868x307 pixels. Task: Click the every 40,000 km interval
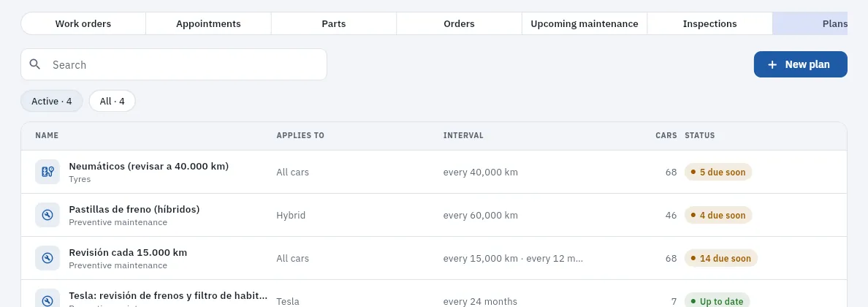tap(481, 173)
